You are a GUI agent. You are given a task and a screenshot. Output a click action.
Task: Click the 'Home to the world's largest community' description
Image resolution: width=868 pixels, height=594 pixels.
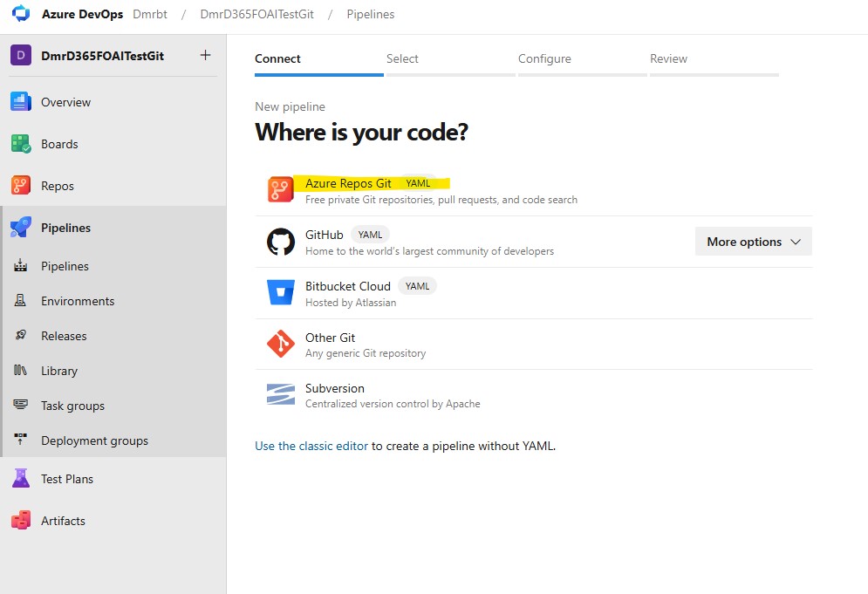(x=429, y=251)
